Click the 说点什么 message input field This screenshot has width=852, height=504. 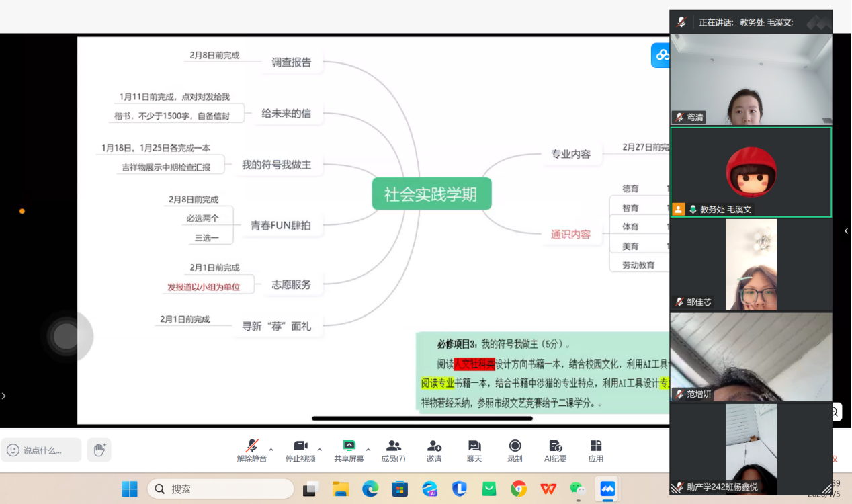click(x=42, y=450)
